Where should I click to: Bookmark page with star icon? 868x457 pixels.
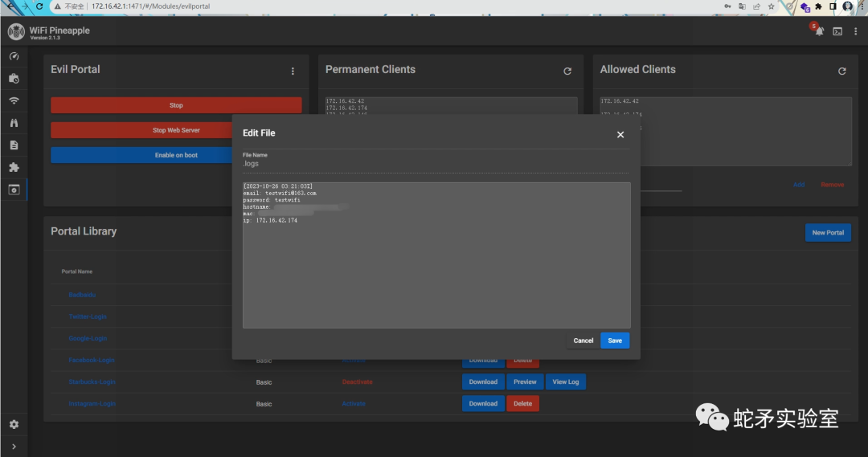click(771, 6)
